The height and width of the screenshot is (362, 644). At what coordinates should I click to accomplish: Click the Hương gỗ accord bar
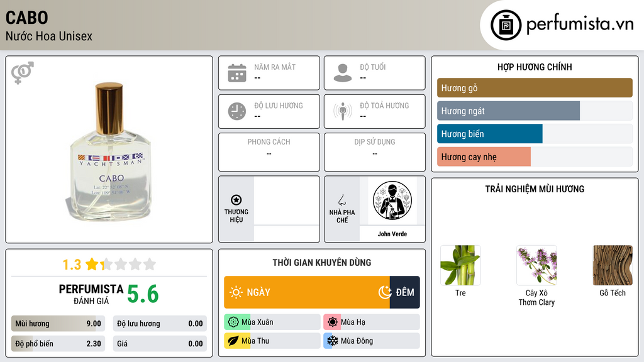(x=535, y=88)
